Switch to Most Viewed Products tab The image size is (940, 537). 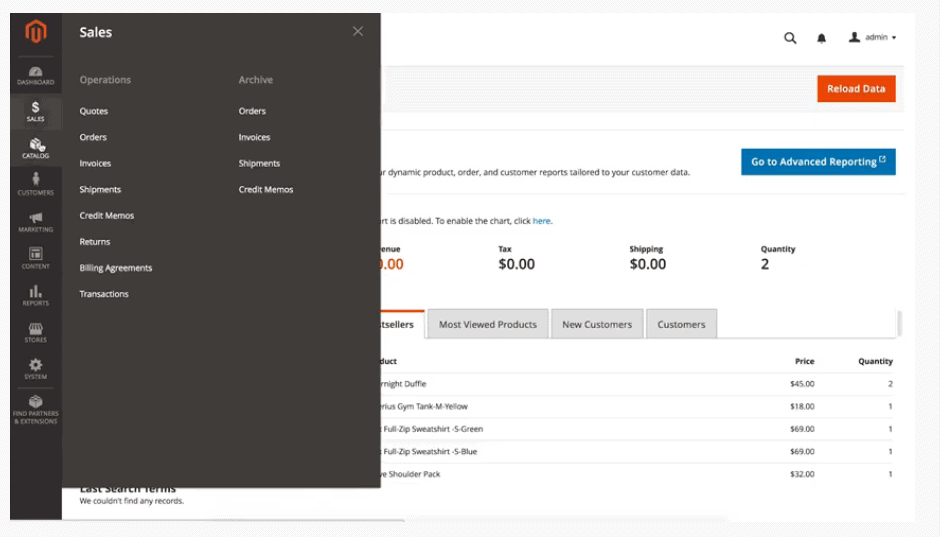(x=487, y=324)
